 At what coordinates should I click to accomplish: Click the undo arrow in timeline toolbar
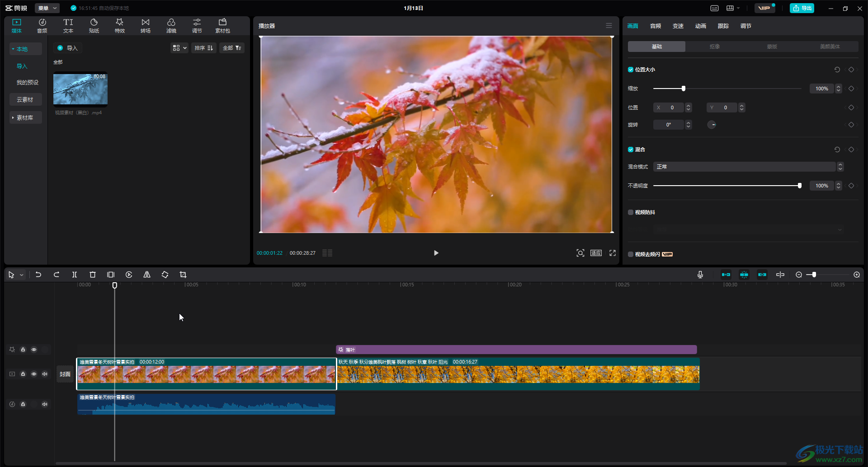coord(38,275)
